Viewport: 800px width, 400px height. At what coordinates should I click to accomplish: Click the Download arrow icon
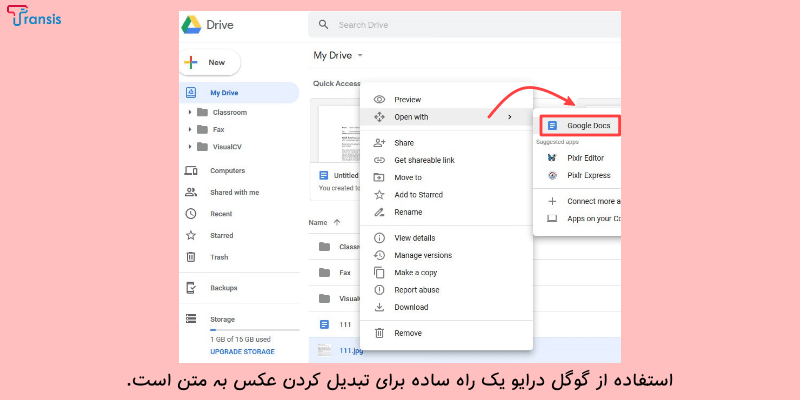click(x=379, y=307)
